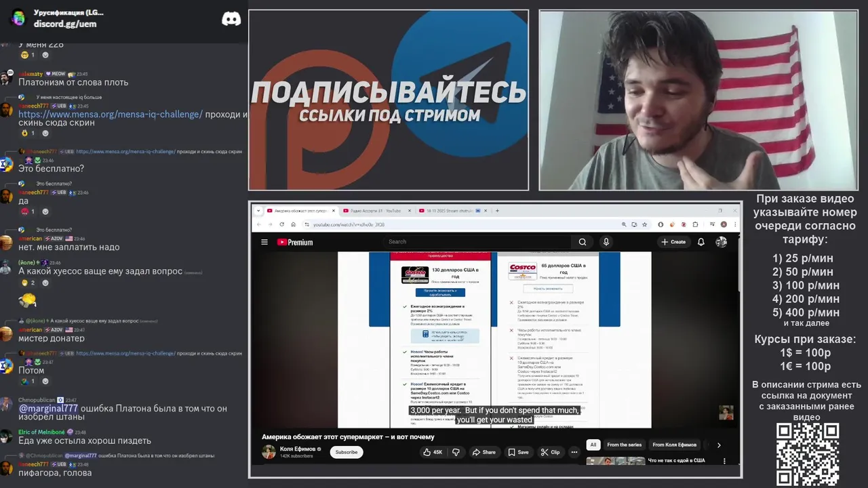Switch to the 'Радио Ассорти' YouTube tab
This screenshot has width=868, height=488.
(376, 211)
